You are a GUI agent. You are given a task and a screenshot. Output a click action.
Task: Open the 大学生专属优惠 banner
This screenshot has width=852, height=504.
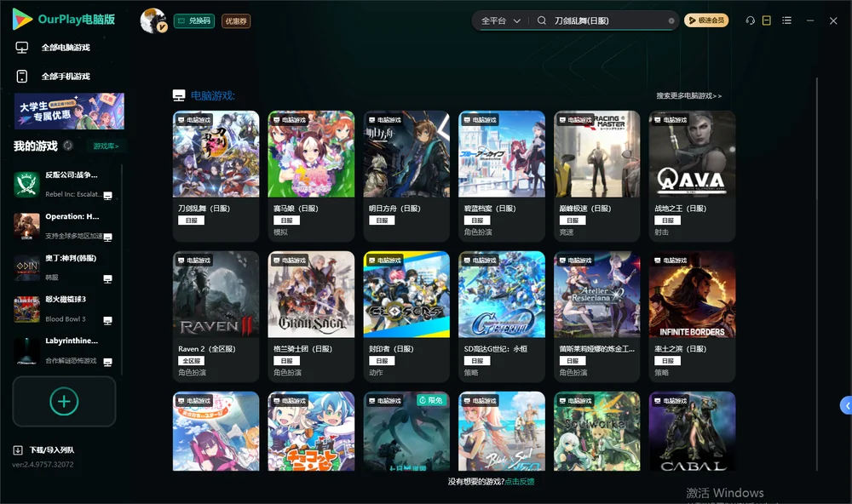[70, 112]
